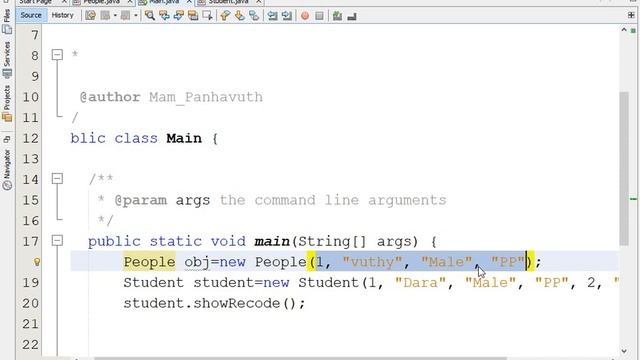The height and width of the screenshot is (360, 640).
Task: Click the Uncomment code icon
Action: [x=352, y=16]
